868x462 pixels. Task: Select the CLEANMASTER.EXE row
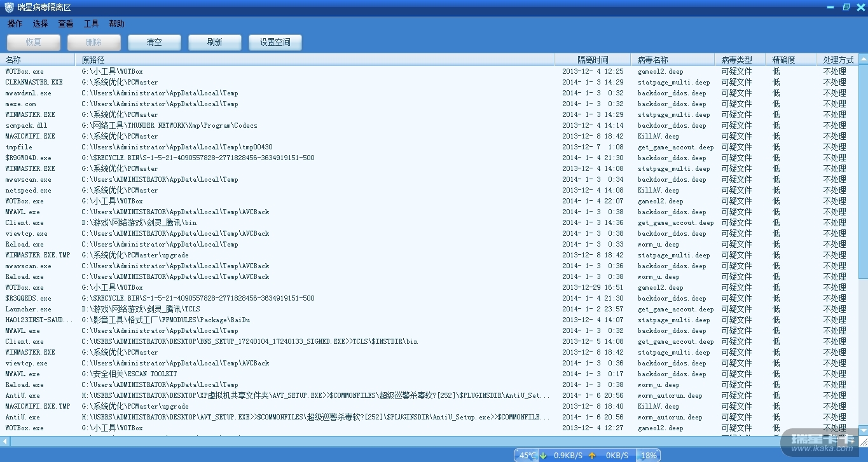(429, 82)
